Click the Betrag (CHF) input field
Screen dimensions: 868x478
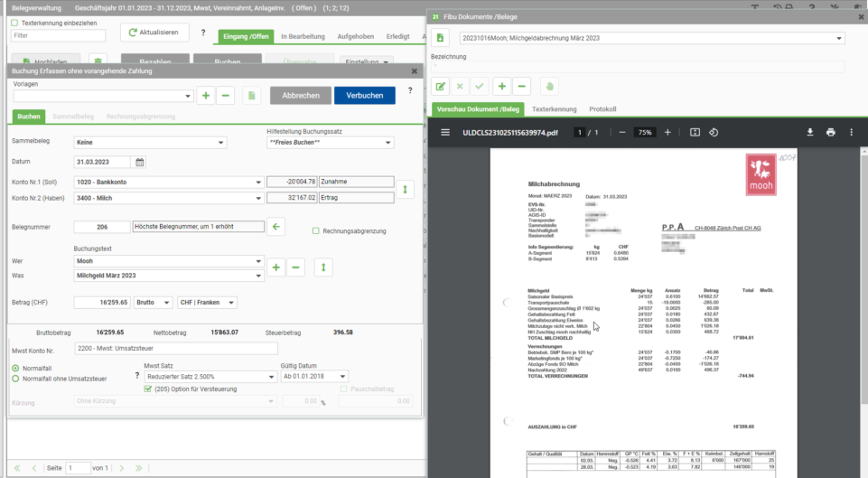(102, 303)
